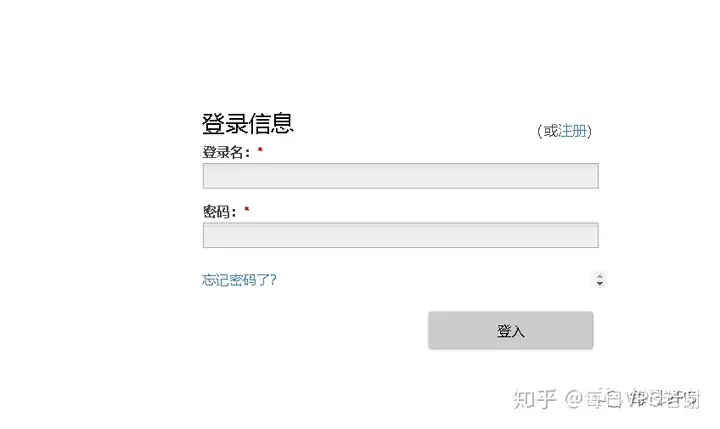Click the 注册 registration link
The width and height of the screenshot is (720, 429).
573,131
